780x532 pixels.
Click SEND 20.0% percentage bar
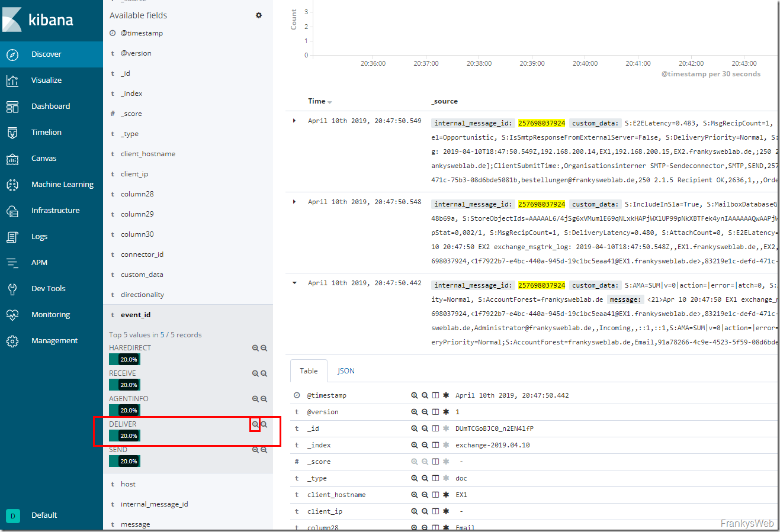[x=124, y=461]
